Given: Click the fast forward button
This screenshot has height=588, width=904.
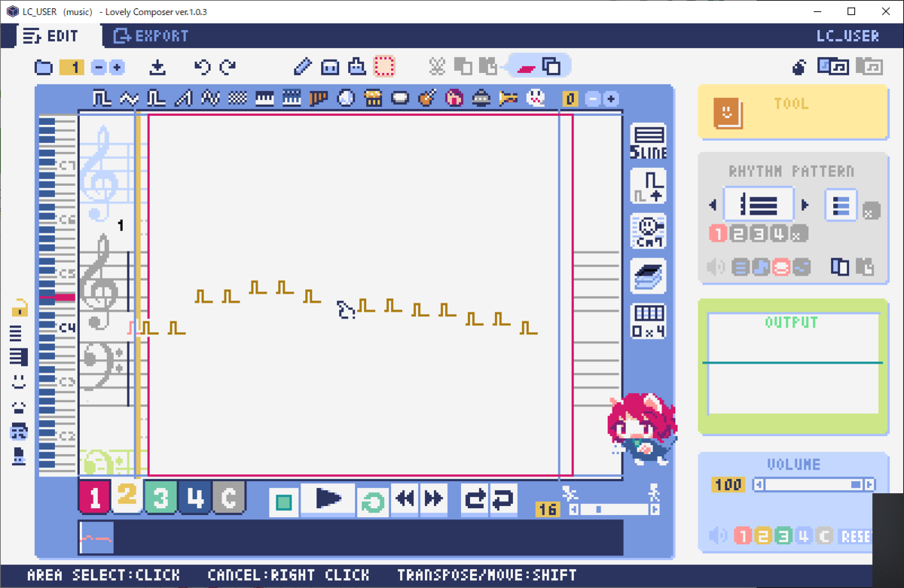Looking at the screenshot, I should [x=434, y=499].
